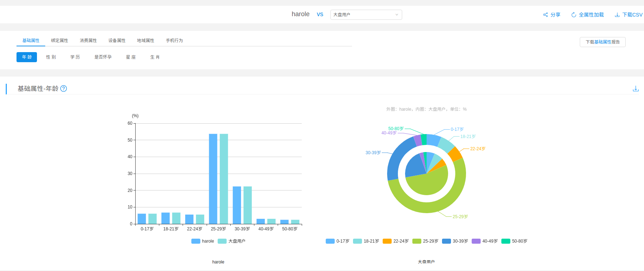Select the 性别 sub-filter
This screenshot has width=644, height=271.
[51, 57]
